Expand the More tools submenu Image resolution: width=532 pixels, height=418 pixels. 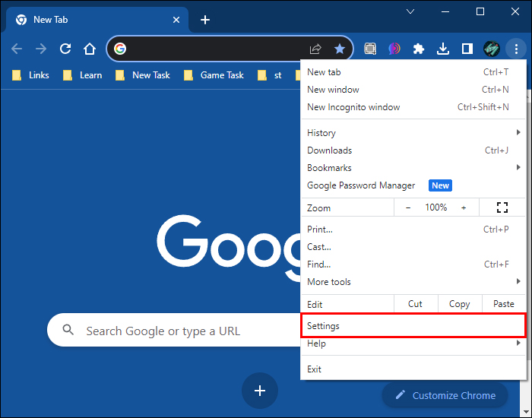[413, 282]
